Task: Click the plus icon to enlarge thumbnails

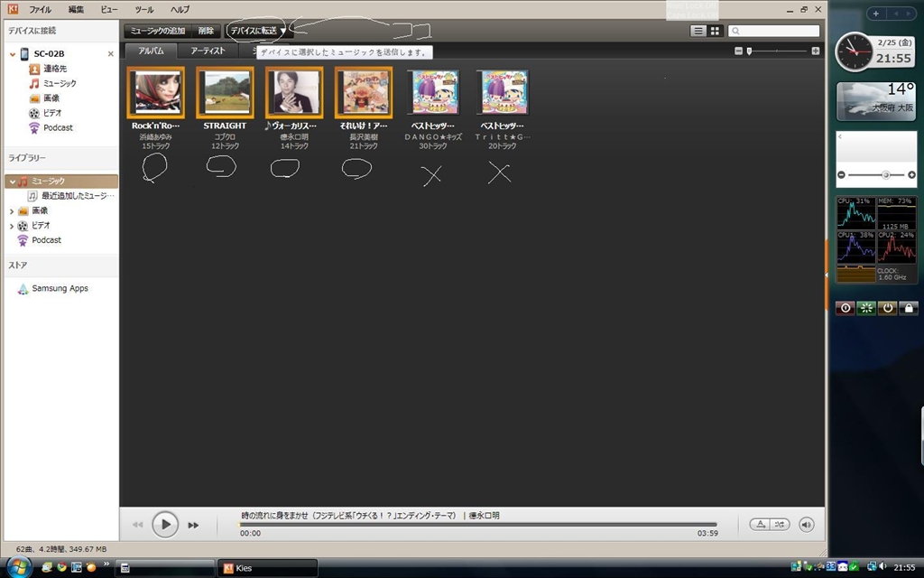Action: pyautogui.click(x=816, y=51)
